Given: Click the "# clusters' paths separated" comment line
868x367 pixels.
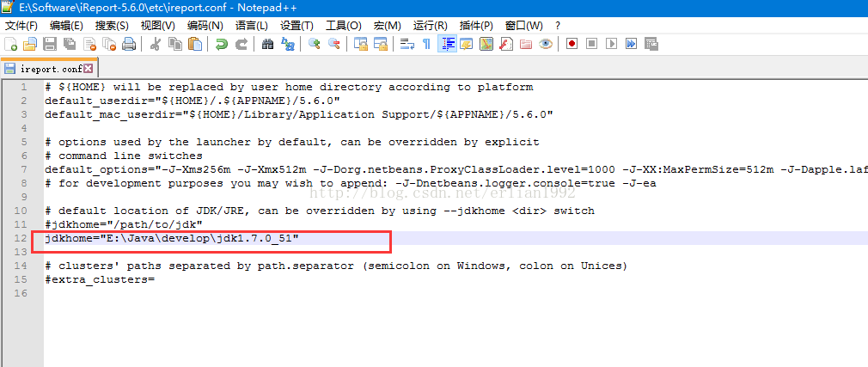Looking at the screenshot, I should pyautogui.click(x=336, y=266).
